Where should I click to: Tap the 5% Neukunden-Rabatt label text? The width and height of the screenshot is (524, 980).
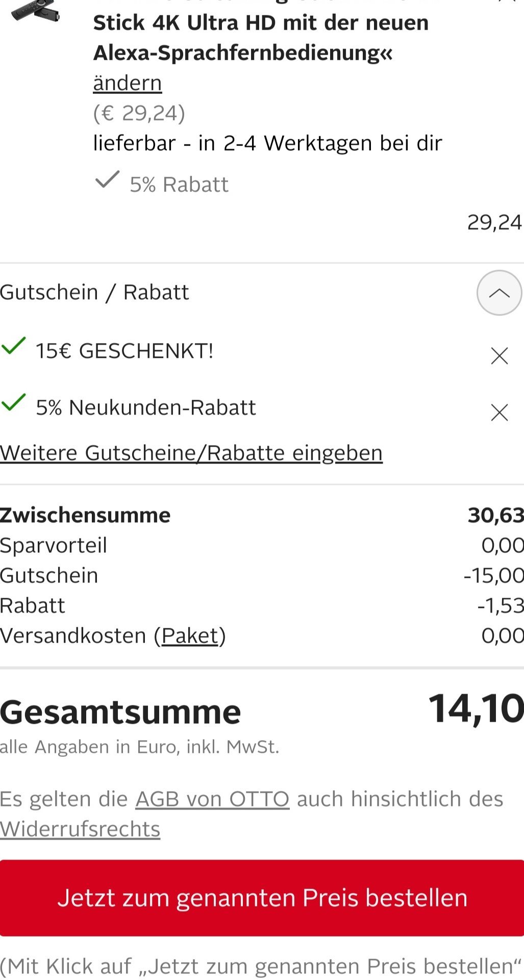coord(146,408)
